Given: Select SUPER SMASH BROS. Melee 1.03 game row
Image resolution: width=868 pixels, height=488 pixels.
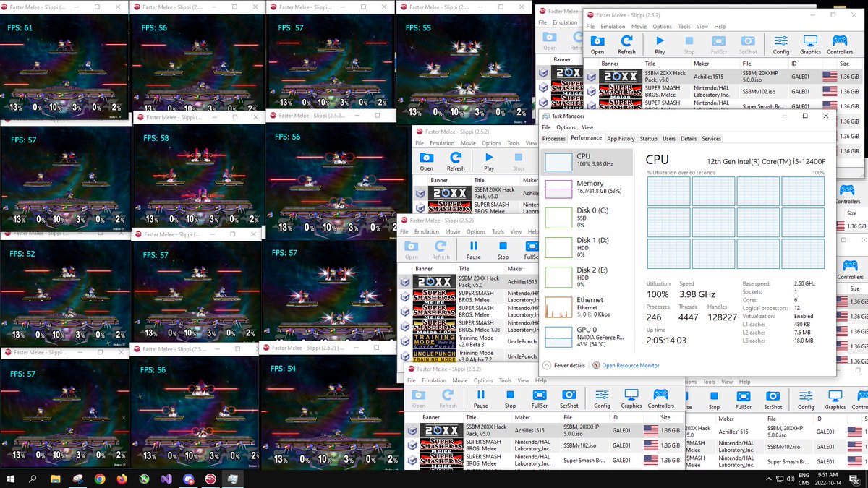Looking at the screenshot, I should pyautogui.click(x=469, y=326).
